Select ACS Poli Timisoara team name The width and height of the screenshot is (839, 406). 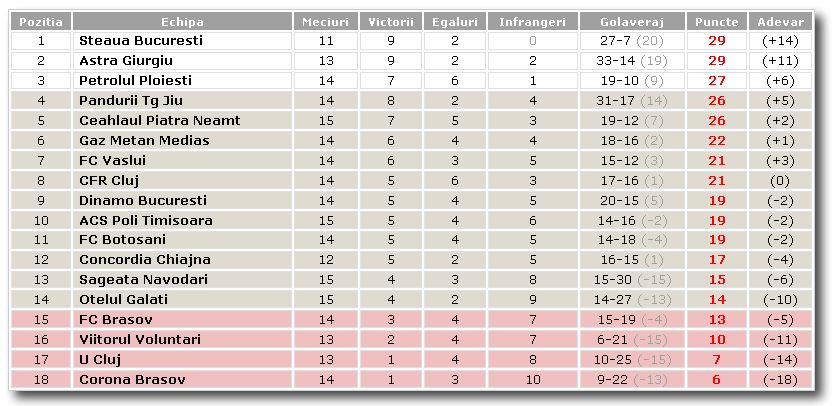point(146,220)
